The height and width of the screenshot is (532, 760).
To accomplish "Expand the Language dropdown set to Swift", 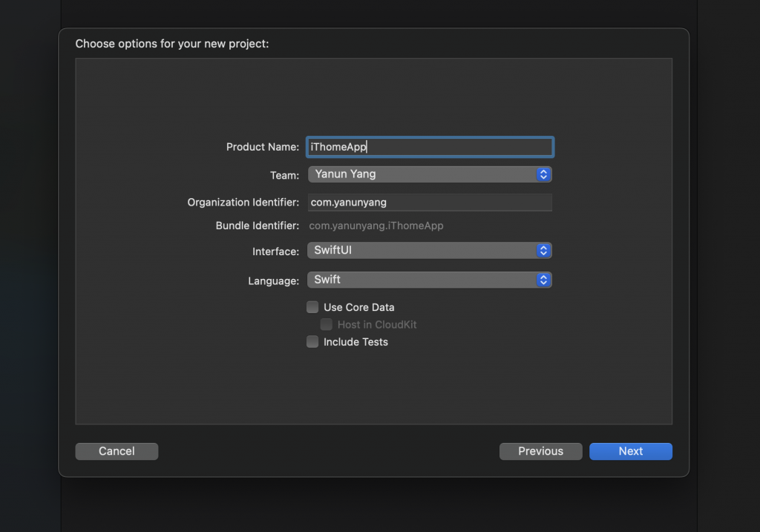I will point(423,280).
